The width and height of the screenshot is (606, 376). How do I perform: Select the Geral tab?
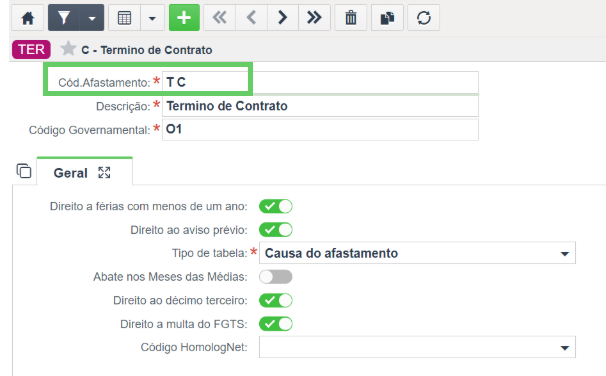coord(70,173)
